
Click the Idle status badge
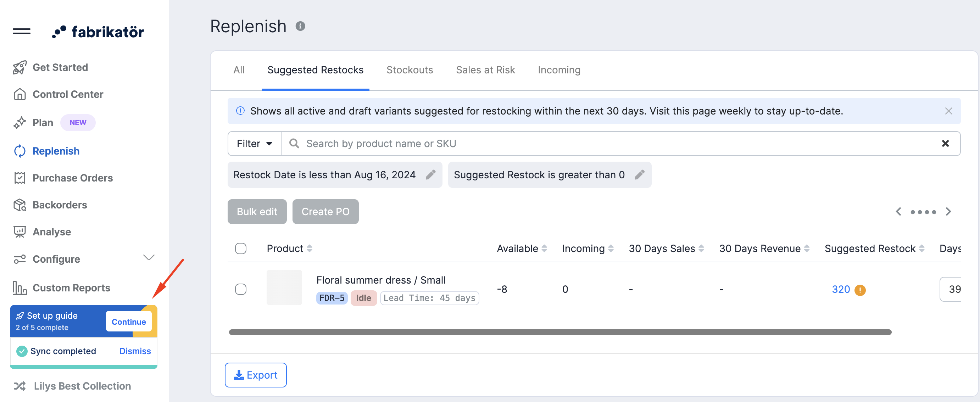(x=363, y=298)
